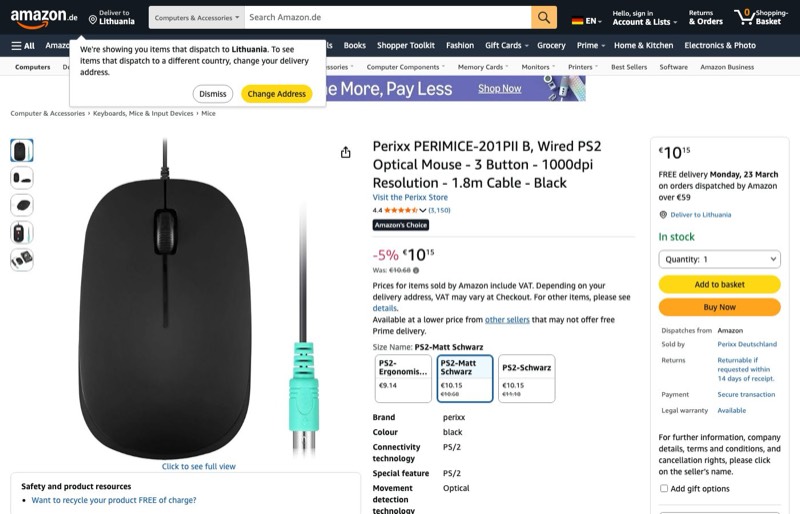Expand the Account & Lists menu

coord(642,21)
